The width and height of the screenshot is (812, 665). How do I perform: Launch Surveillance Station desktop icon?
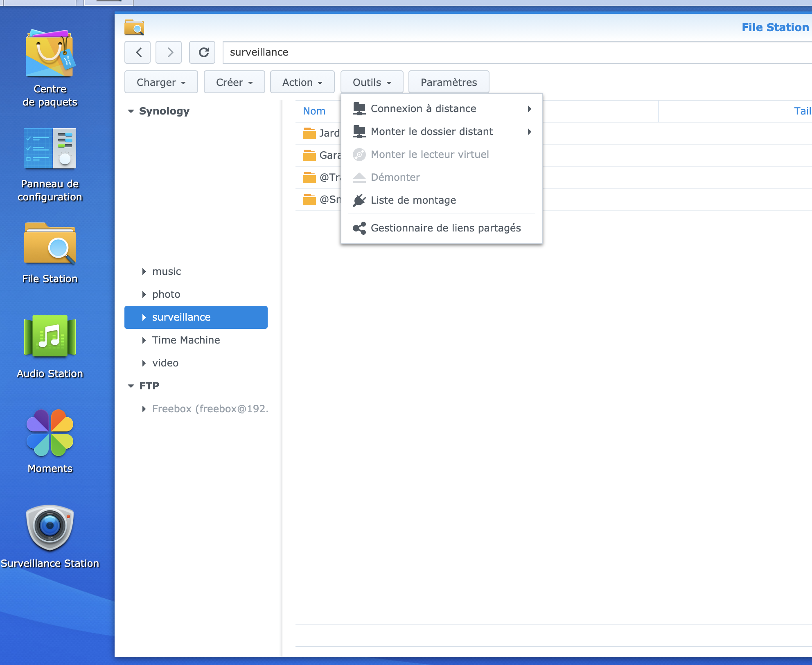coord(50,528)
